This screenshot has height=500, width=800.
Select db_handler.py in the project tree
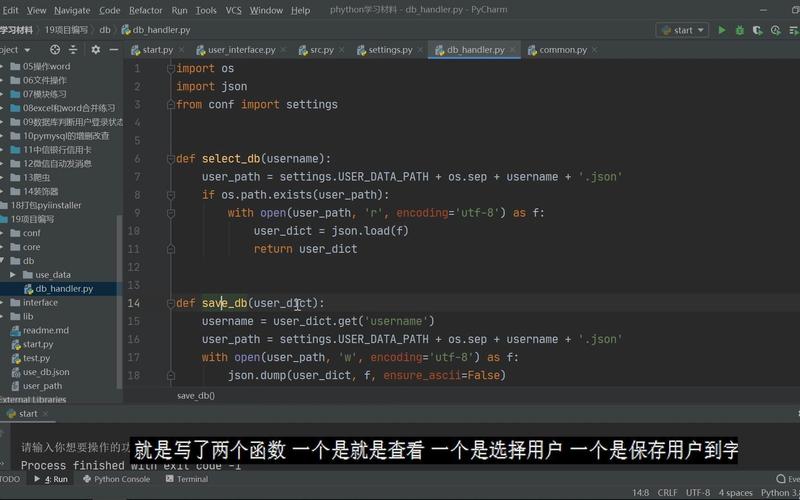point(64,289)
